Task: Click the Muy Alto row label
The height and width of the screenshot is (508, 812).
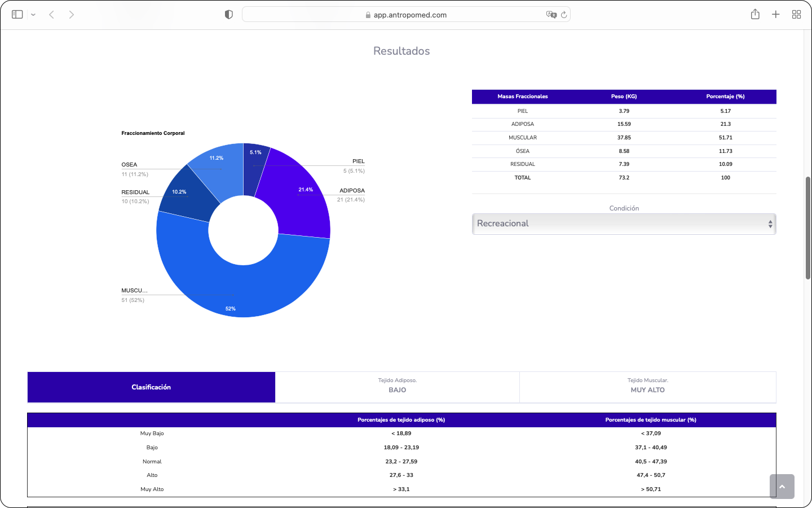Action: [152, 489]
